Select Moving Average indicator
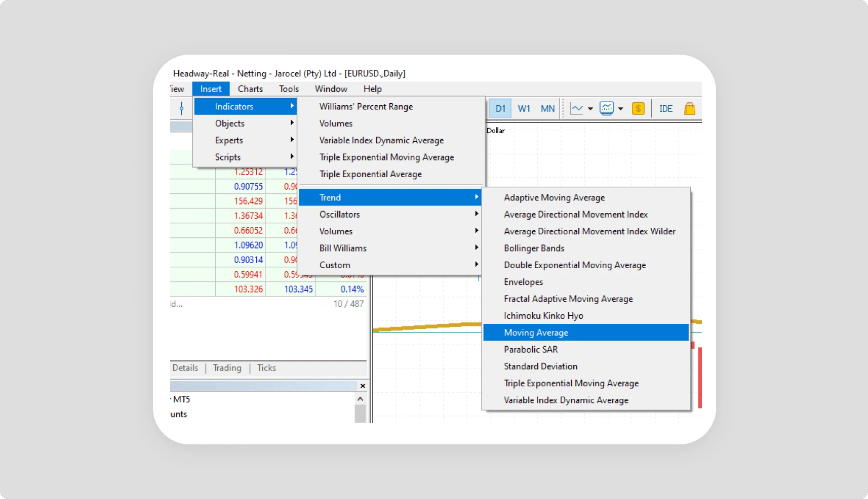 pos(586,332)
